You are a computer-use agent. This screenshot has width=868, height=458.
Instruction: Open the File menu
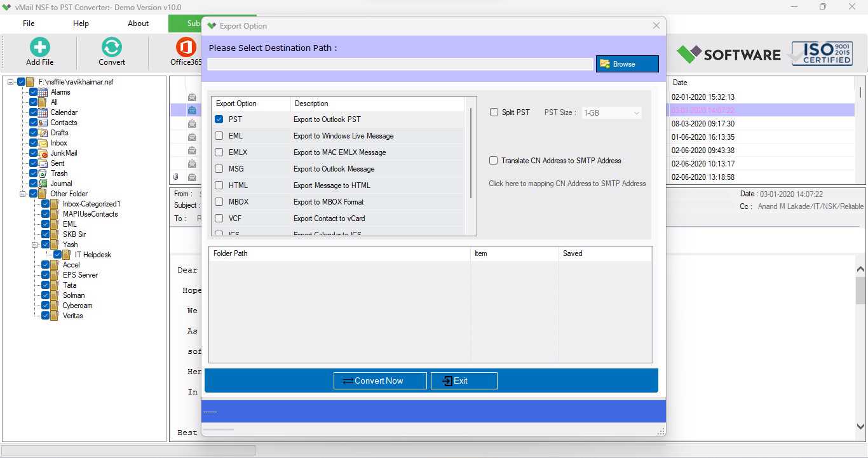(29, 24)
